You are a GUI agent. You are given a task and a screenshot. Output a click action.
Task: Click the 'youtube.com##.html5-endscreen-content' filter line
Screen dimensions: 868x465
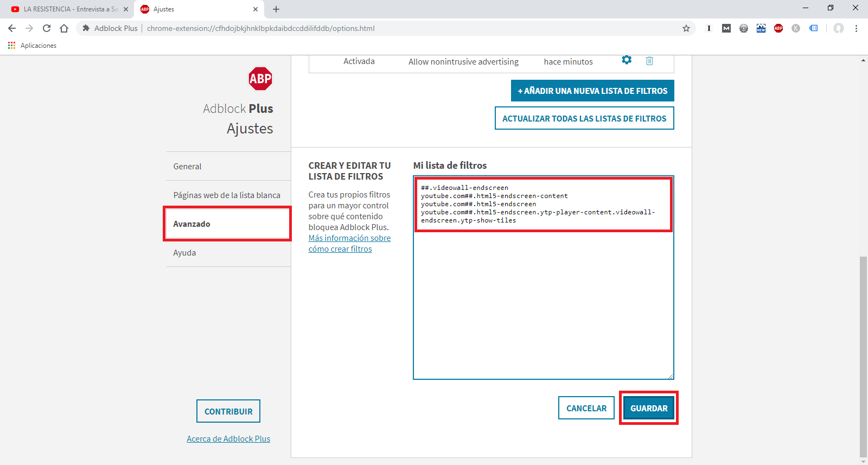[494, 196]
